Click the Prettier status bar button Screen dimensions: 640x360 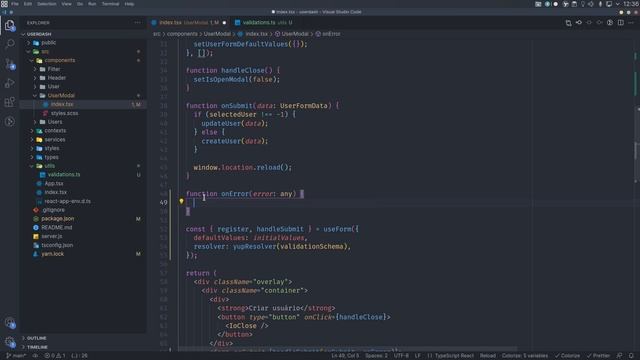click(598, 356)
